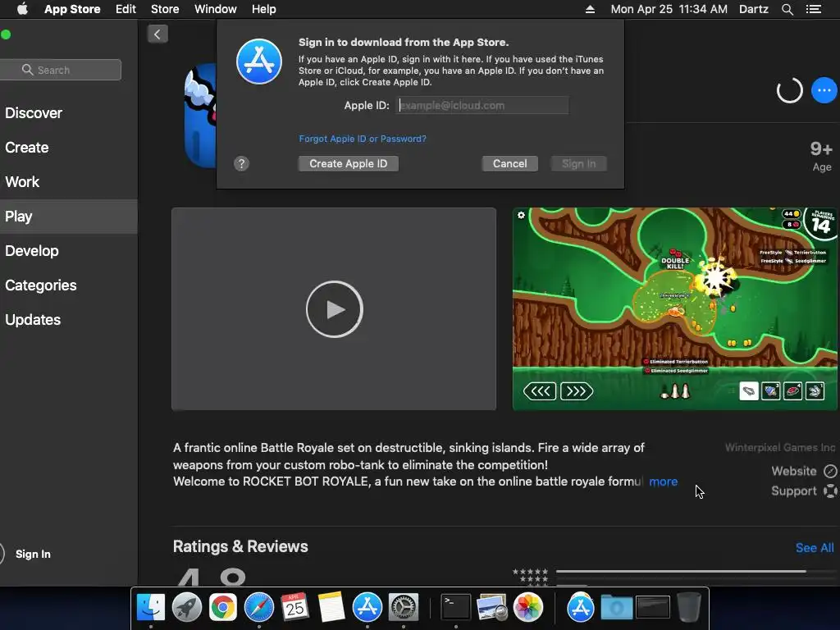Click the Ratings & Reviews heading

tap(240, 546)
